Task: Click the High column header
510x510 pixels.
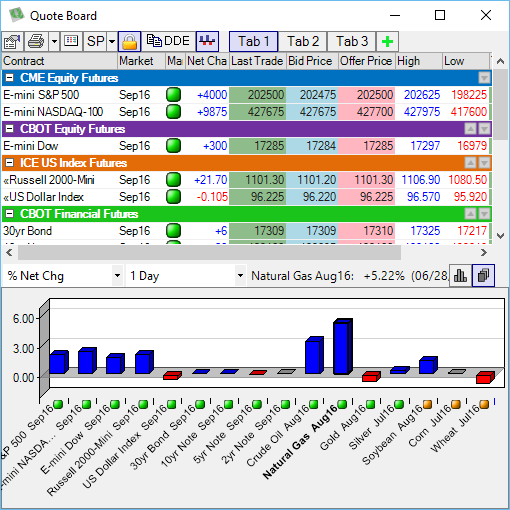Action: click(419, 61)
